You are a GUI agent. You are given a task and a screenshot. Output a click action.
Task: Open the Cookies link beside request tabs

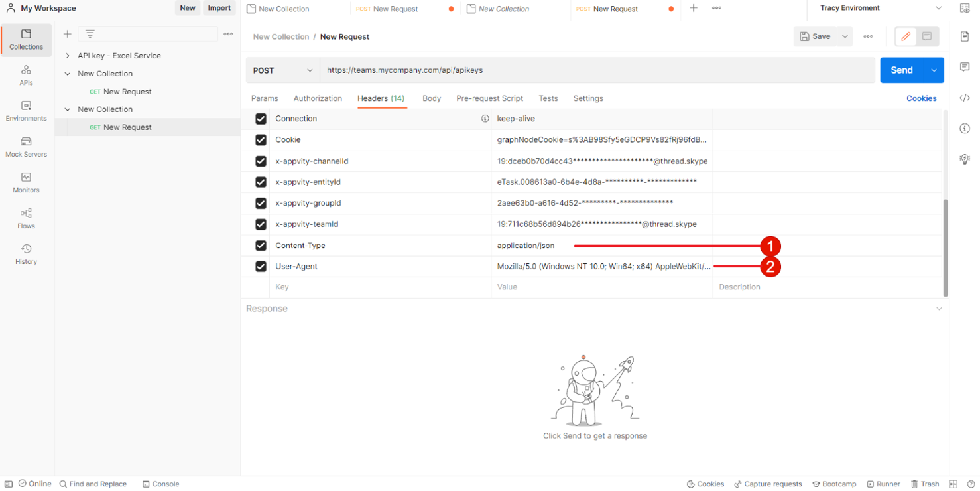(921, 98)
